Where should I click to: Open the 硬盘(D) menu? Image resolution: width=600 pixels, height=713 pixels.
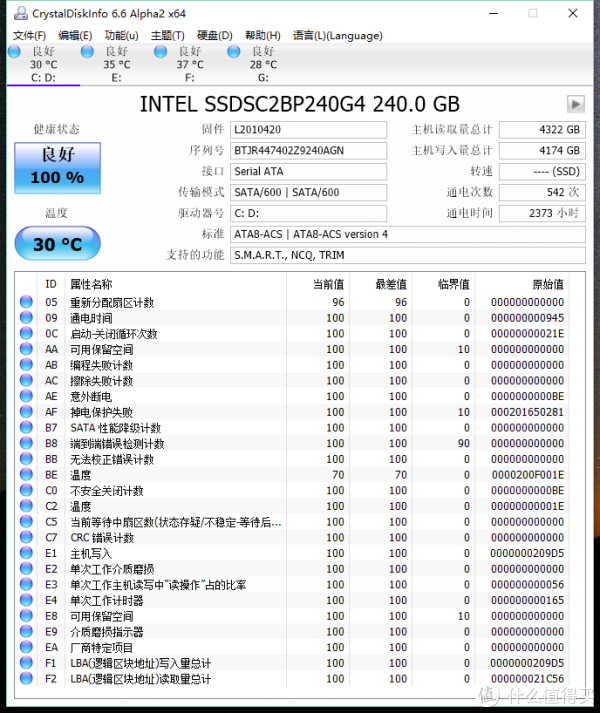tap(215, 35)
